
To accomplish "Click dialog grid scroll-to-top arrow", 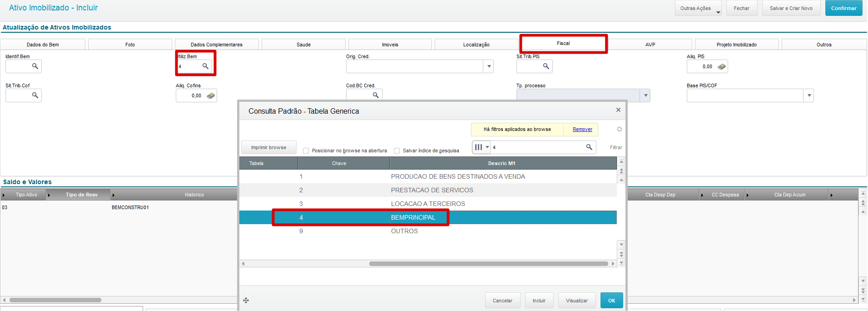I will pyautogui.click(x=621, y=161).
